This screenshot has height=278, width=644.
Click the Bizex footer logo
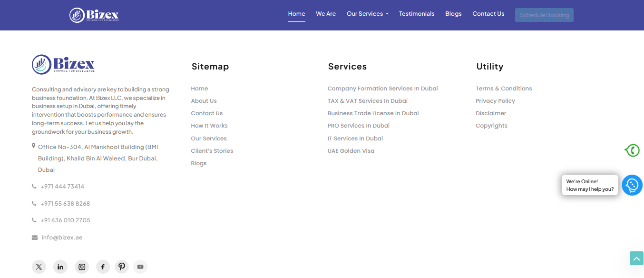click(63, 64)
